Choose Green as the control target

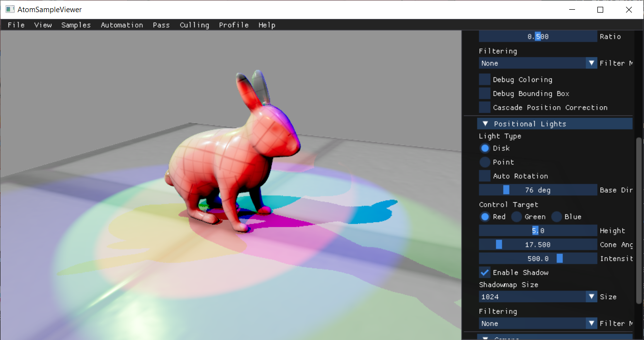point(516,217)
